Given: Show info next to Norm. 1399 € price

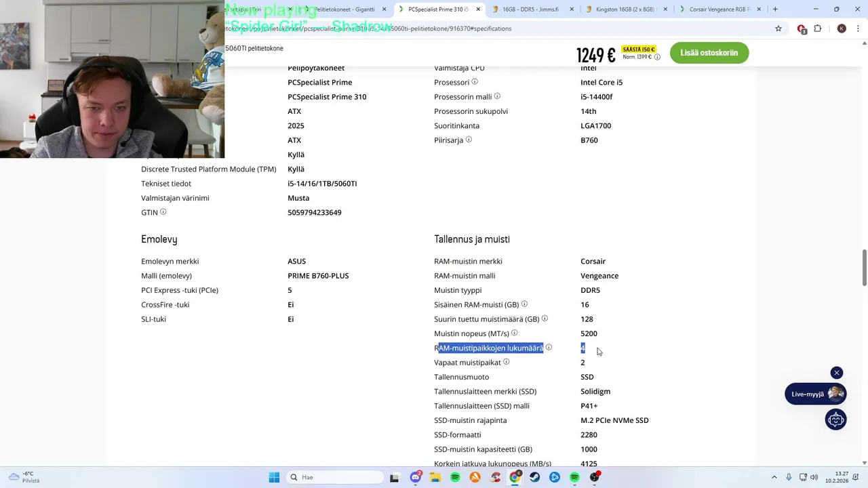Looking at the screenshot, I should point(656,57).
